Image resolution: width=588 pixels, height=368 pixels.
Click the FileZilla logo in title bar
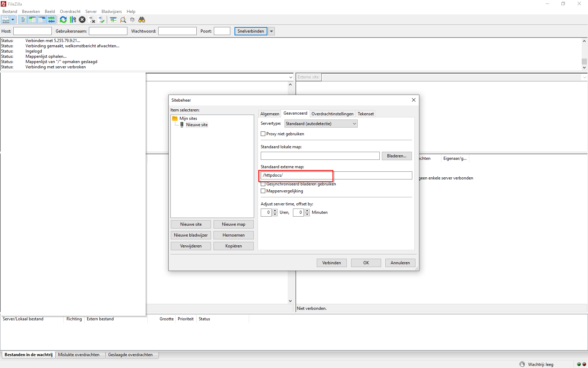(3, 4)
